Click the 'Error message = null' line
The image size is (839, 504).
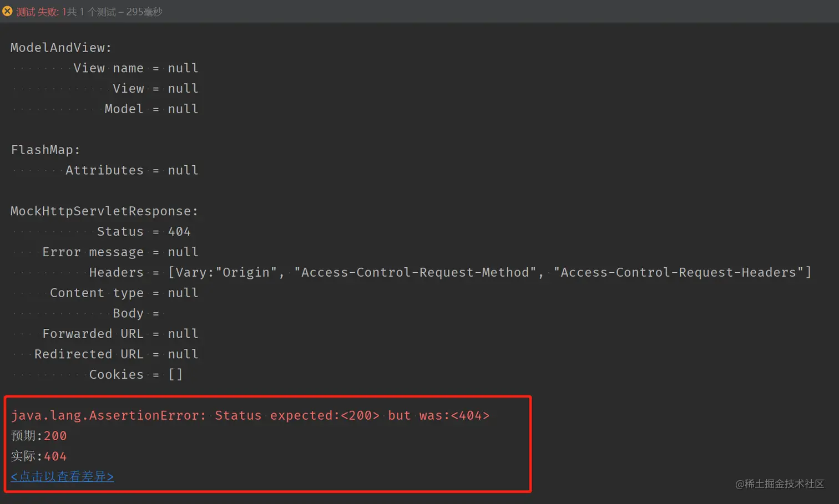[120, 252]
